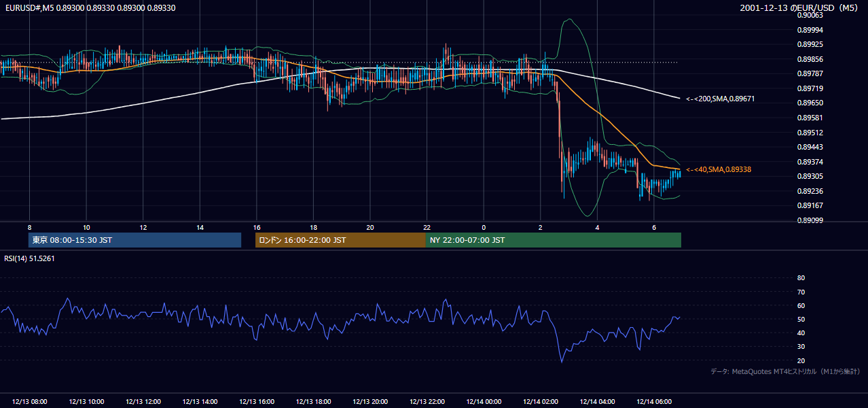Select the NY 22:00-07:00 JST session bar

(554, 240)
